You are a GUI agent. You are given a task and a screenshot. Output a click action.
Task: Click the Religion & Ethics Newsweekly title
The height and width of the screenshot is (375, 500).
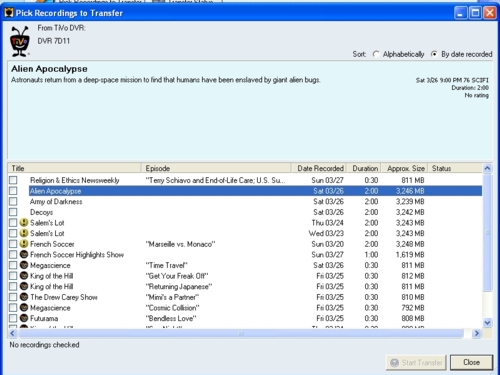pos(75,180)
